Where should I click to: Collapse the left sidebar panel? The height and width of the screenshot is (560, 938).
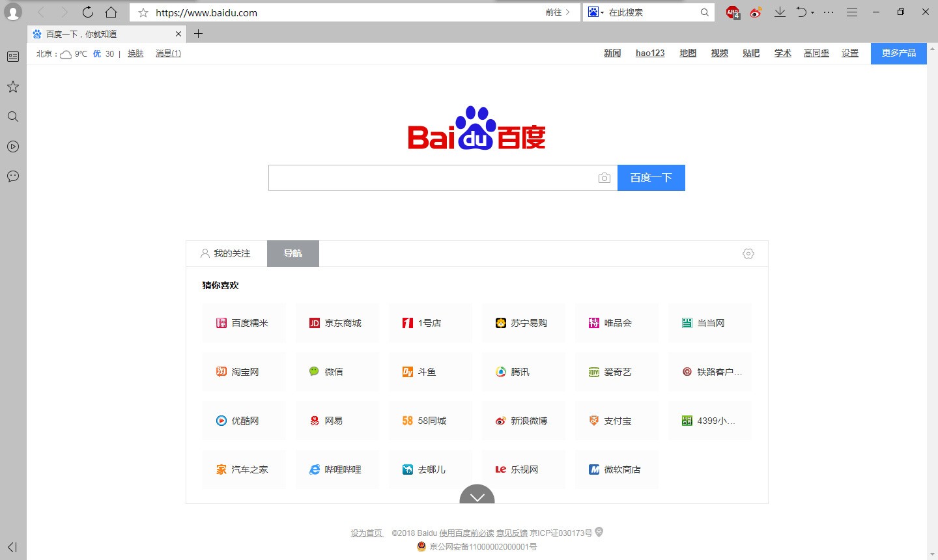(x=12, y=547)
